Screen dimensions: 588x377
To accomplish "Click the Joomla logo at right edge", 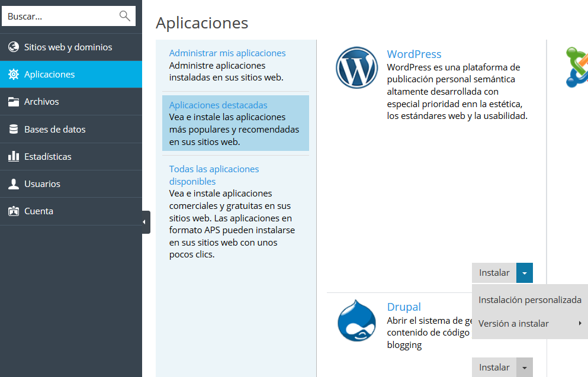I will [x=577, y=67].
